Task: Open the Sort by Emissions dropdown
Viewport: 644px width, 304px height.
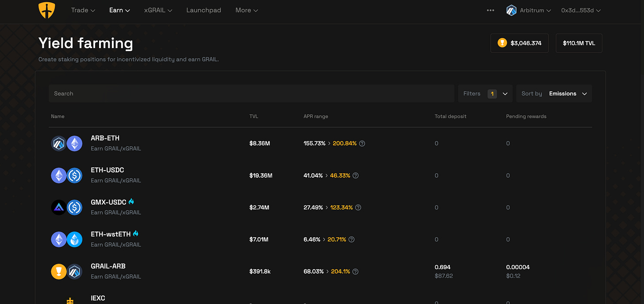Action: (554, 94)
